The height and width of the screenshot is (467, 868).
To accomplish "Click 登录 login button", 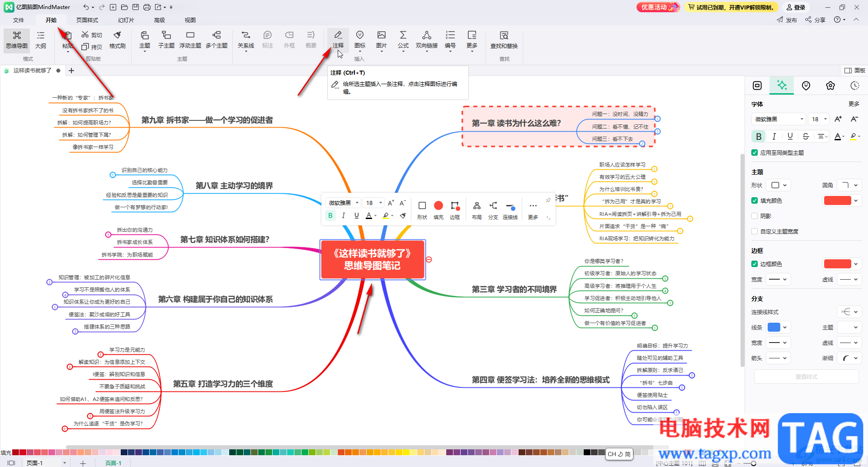I will point(796,7).
